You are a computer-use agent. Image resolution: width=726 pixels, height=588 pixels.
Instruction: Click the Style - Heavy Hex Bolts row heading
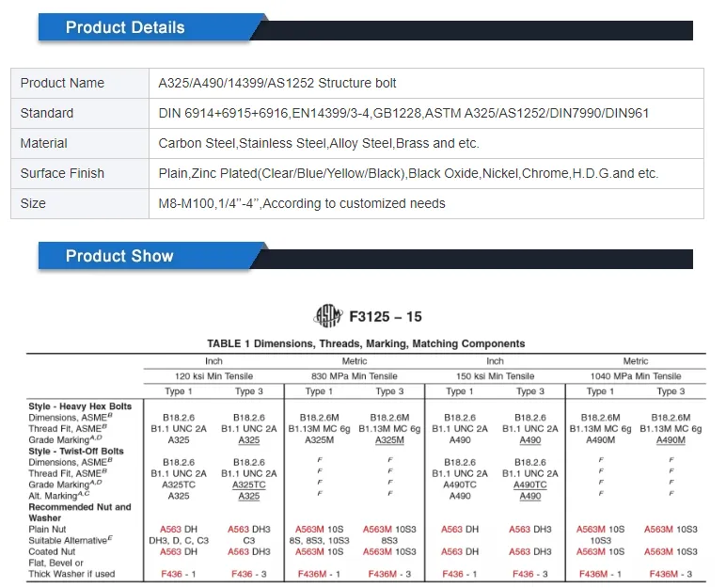[x=80, y=406]
